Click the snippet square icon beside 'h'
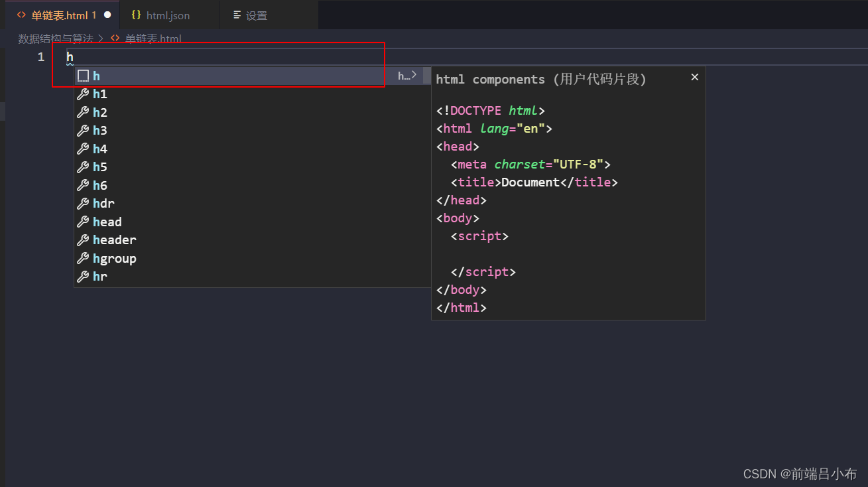868x487 pixels. point(83,76)
